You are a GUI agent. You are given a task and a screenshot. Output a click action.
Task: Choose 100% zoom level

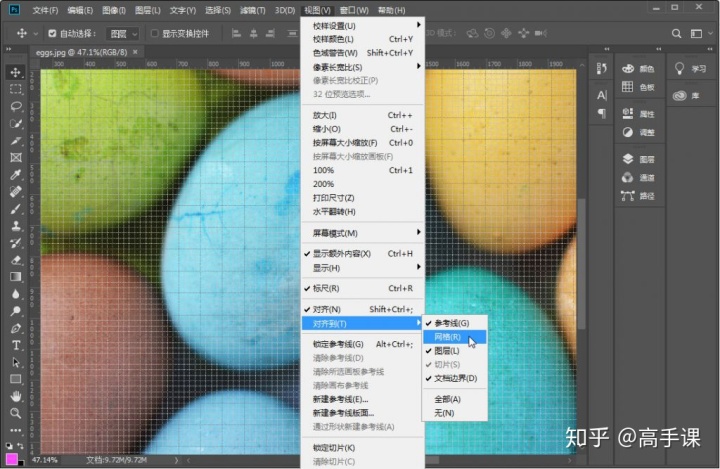point(362,170)
